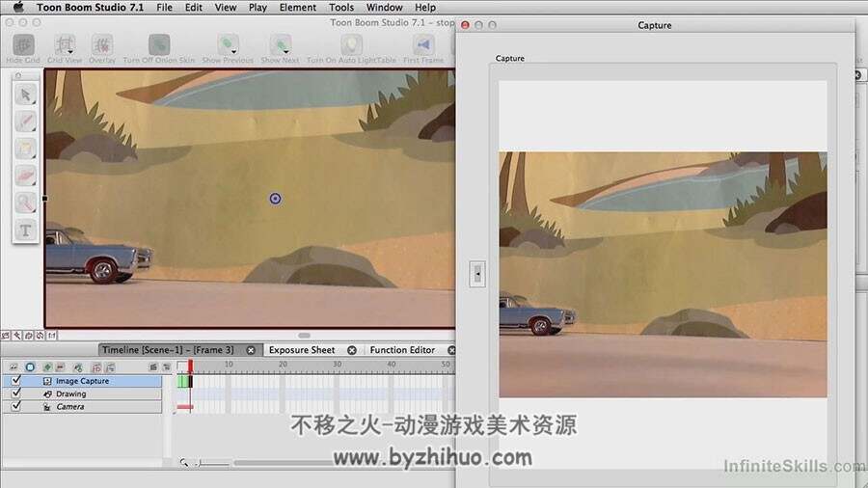
Task: Click second view icon below the canvas
Action: (x=17, y=336)
